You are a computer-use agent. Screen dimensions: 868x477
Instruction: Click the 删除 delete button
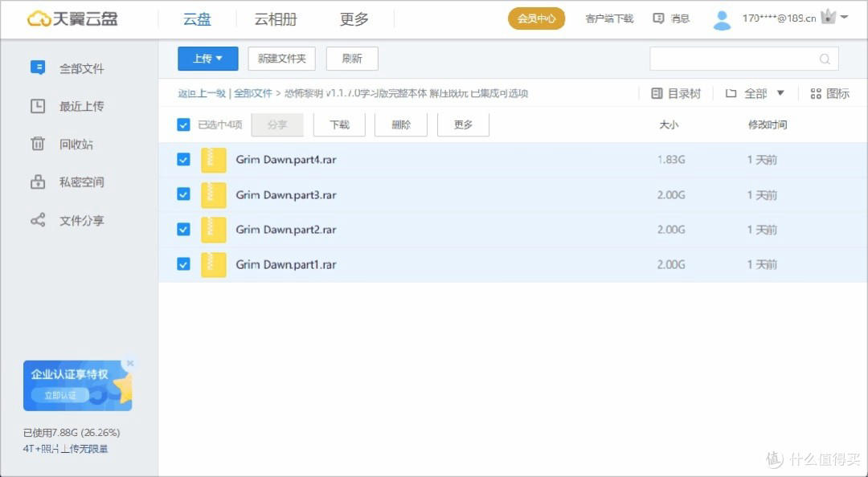(x=401, y=124)
